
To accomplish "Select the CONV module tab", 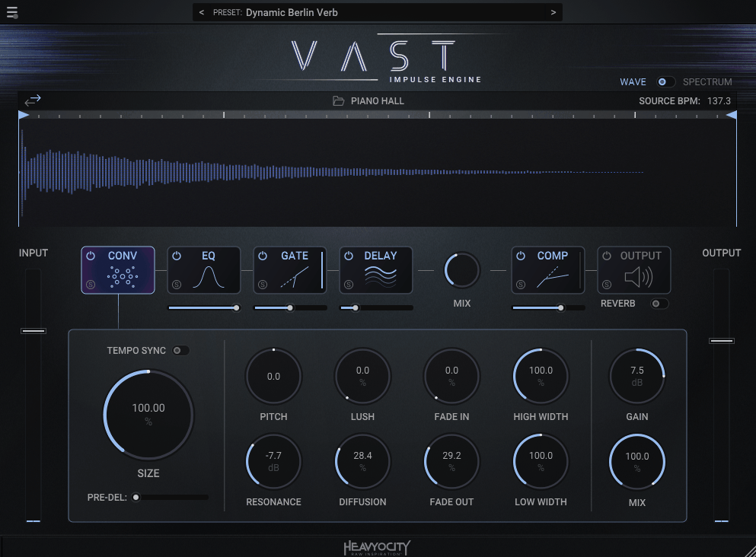I will pos(118,270).
